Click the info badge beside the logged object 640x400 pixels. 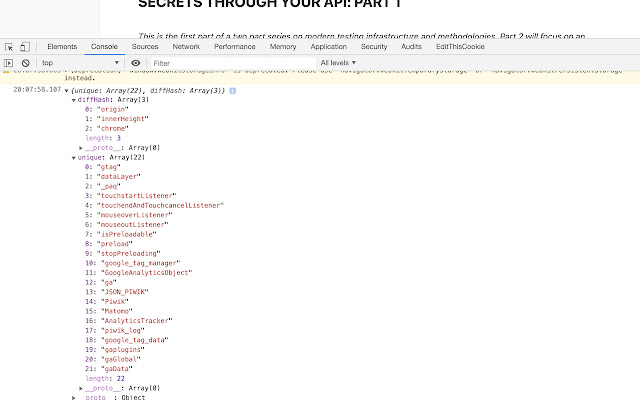click(233, 90)
